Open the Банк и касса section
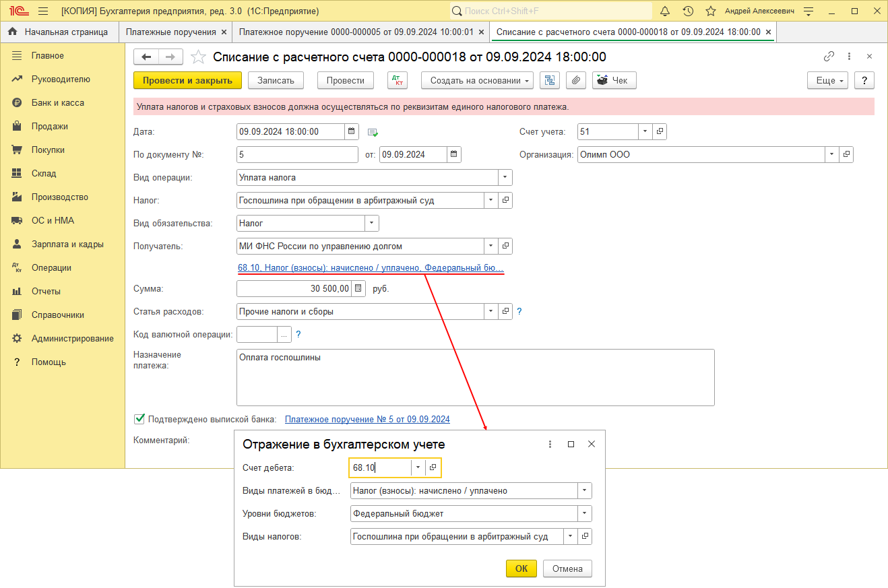Viewport: 888px width, 588px height. [63, 102]
